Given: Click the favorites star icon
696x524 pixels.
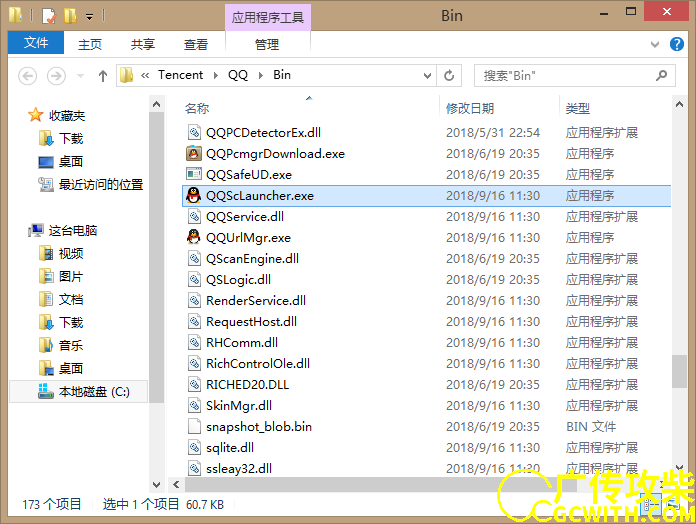Looking at the screenshot, I should coord(36,115).
